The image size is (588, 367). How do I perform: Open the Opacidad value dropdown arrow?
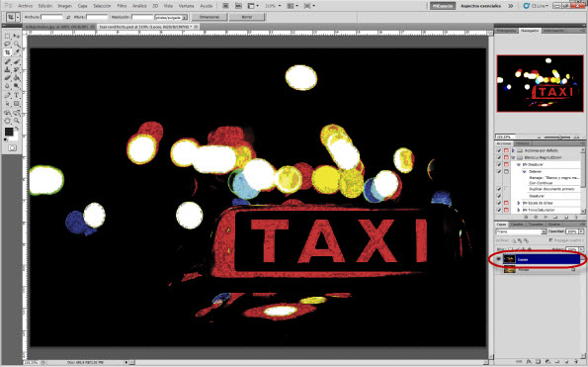(582, 231)
